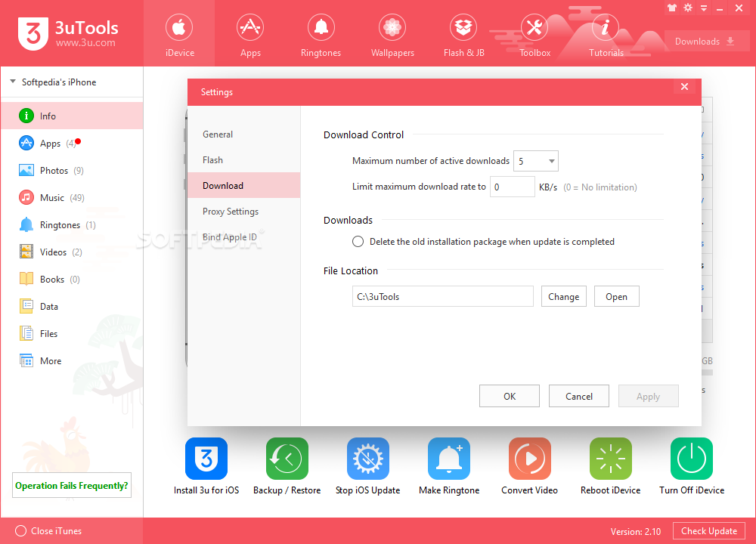Open Flash & JB section
Viewport: 756px width, 544px height.
coord(464,35)
